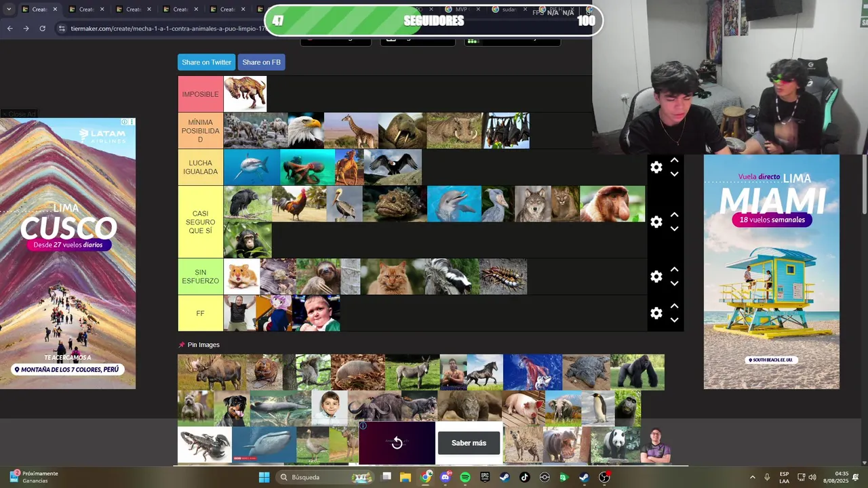Screen dimensions: 868x488
Task: Open settings gear for SIN ESFUERZO row
Action: tap(656, 277)
